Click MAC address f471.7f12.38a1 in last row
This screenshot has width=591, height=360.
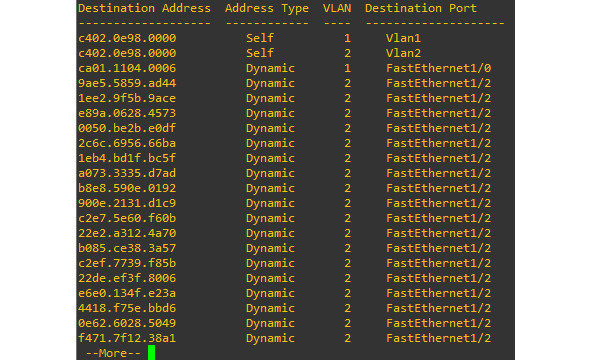pyautogui.click(x=127, y=338)
